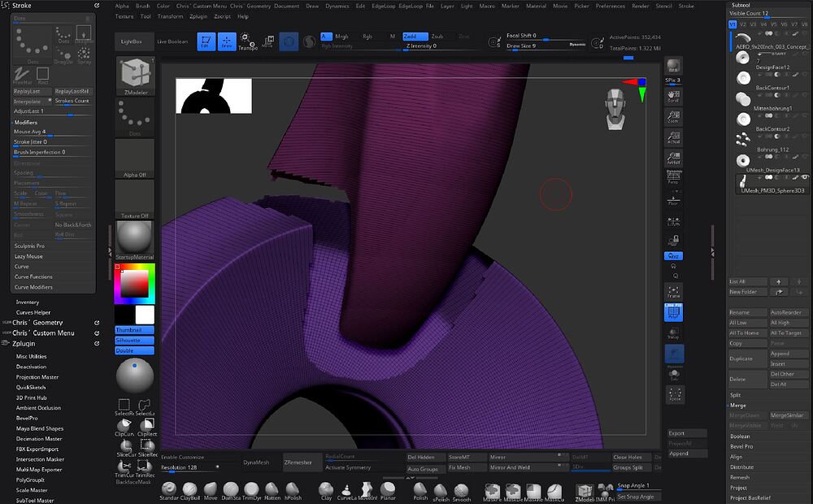Viewport: 813px width, 504px height.
Task: Expand the Lazy Mouse section
Action: 28,256
